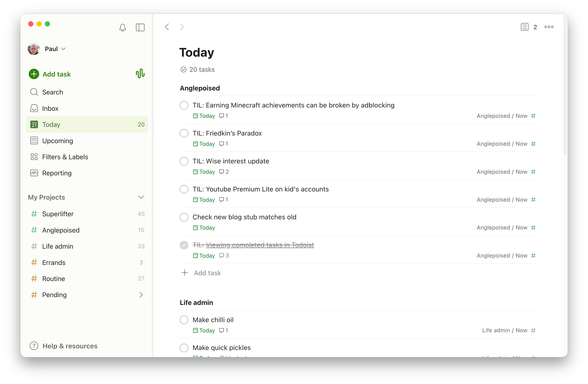588x384 pixels.
Task: Open the Superlifter project
Action: tap(87, 214)
